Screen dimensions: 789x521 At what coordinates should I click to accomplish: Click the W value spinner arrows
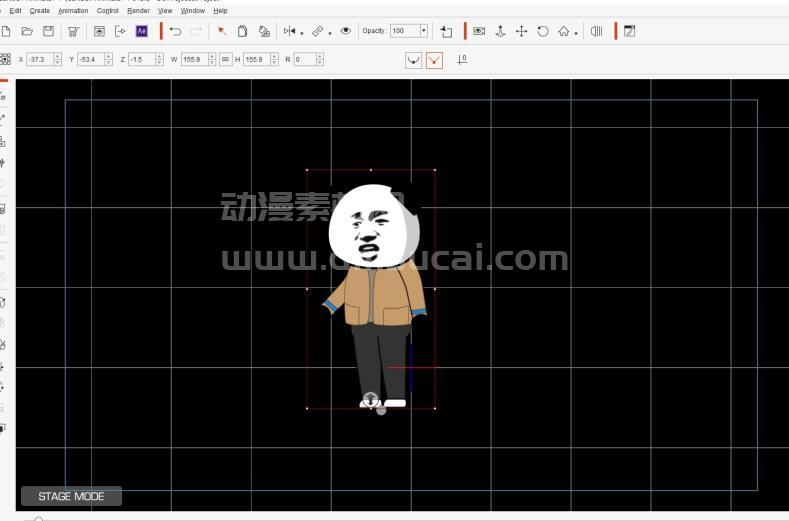[212, 59]
